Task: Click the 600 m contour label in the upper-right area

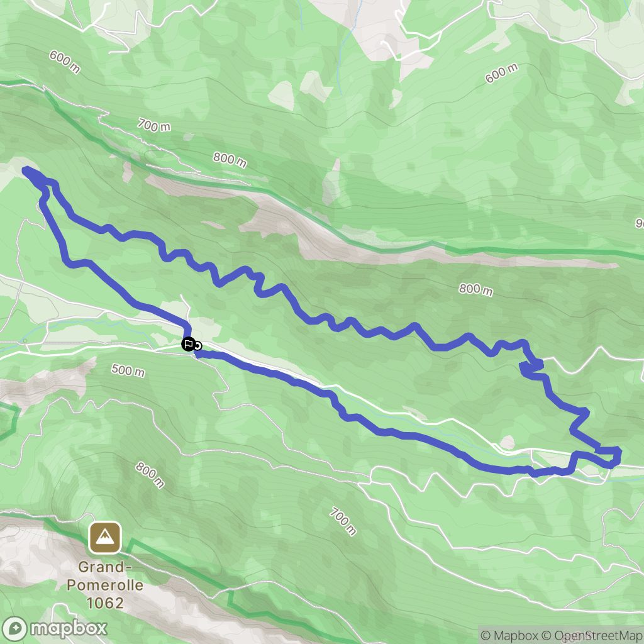Action: tap(501, 74)
